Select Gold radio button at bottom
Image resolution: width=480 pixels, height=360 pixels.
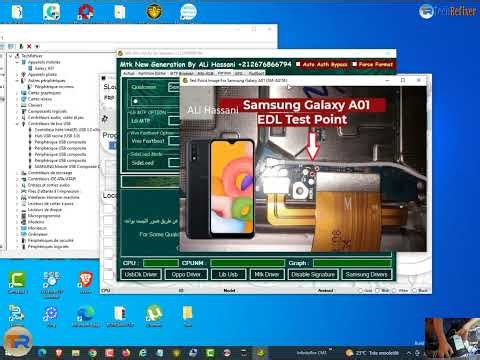360,290
